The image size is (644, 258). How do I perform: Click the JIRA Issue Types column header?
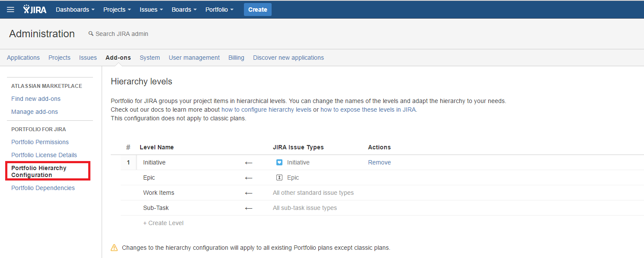[x=298, y=147]
